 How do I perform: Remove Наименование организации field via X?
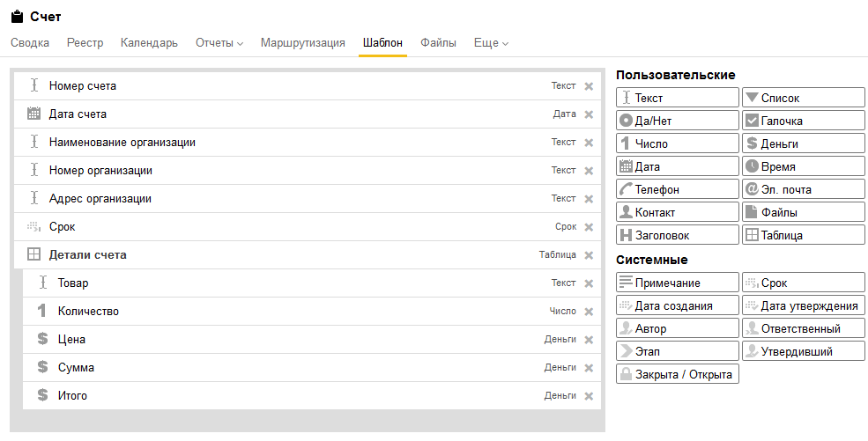coord(589,143)
